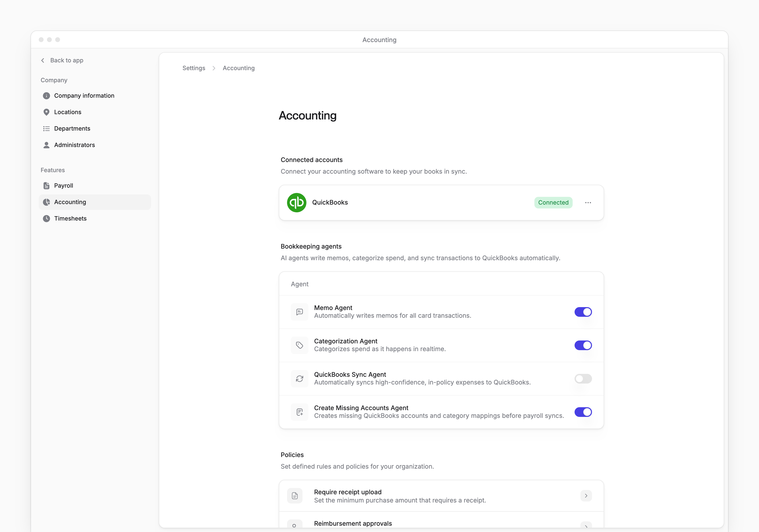Screen dimensions: 759x532
Task: Disable the Memo Agent toggle
Action: click(583, 312)
